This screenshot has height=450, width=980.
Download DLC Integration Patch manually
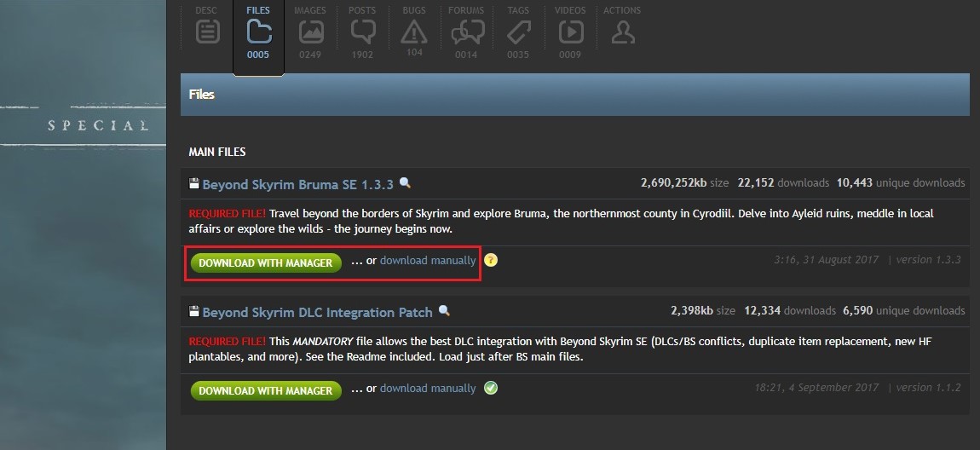coord(428,388)
